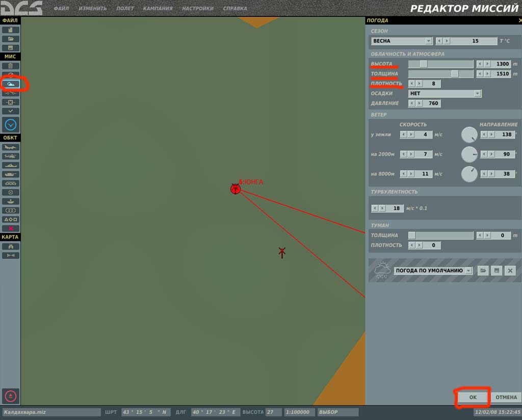
Task: Open the season dropdown showing ВЕСНА
Action: (x=402, y=41)
